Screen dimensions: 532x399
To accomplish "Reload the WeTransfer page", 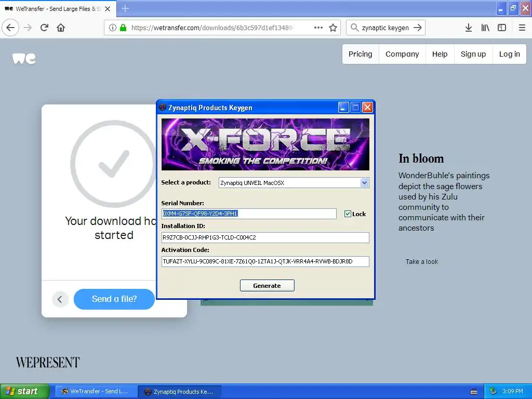I will [x=44, y=28].
